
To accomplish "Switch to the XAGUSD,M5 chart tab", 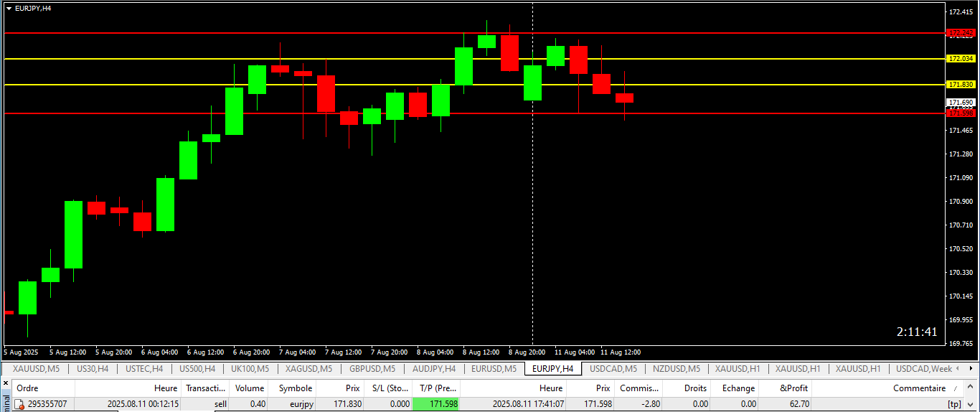I will tap(308, 369).
